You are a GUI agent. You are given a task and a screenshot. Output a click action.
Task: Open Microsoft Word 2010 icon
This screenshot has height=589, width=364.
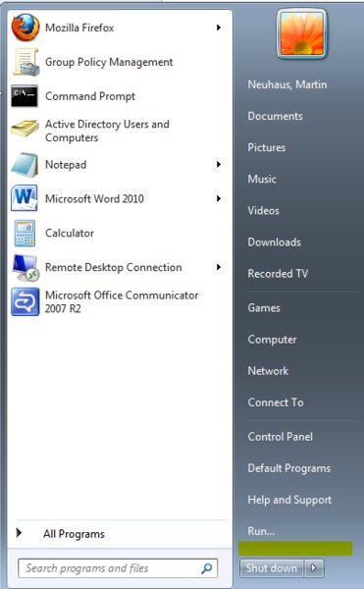coord(25,198)
